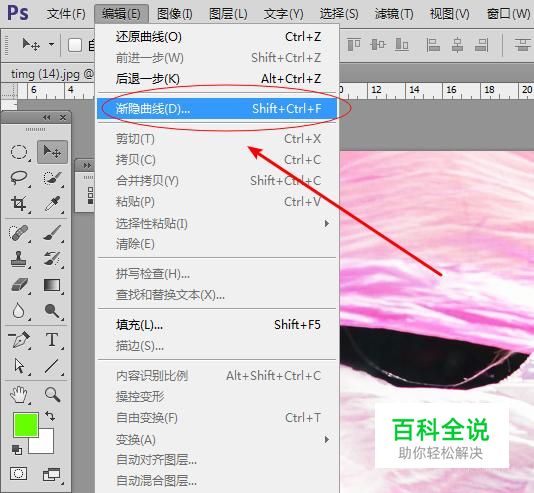
Task: Select the History Brush tool
Action: pos(52,259)
